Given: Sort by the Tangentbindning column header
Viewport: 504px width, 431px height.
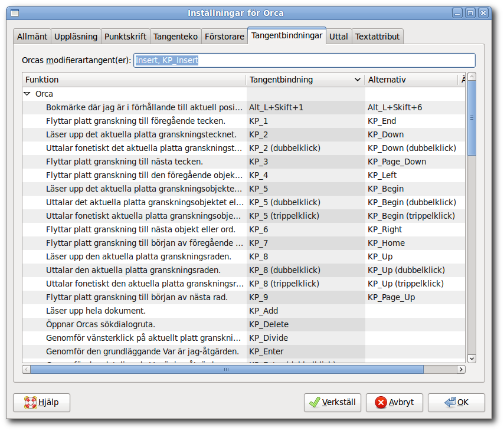Looking at the screenshot, I should point(305,80).
